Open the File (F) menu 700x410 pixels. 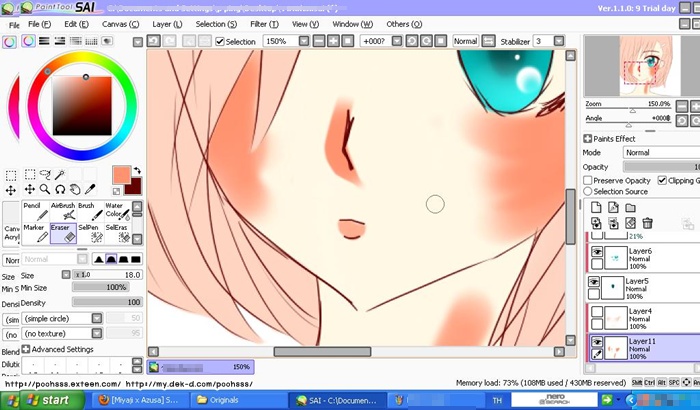click(39, 24)
